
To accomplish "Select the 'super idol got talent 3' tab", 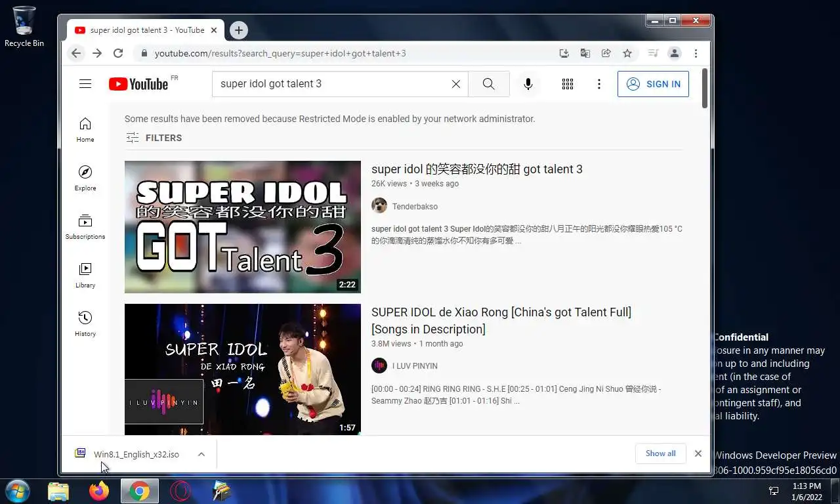I will [146, 30].
